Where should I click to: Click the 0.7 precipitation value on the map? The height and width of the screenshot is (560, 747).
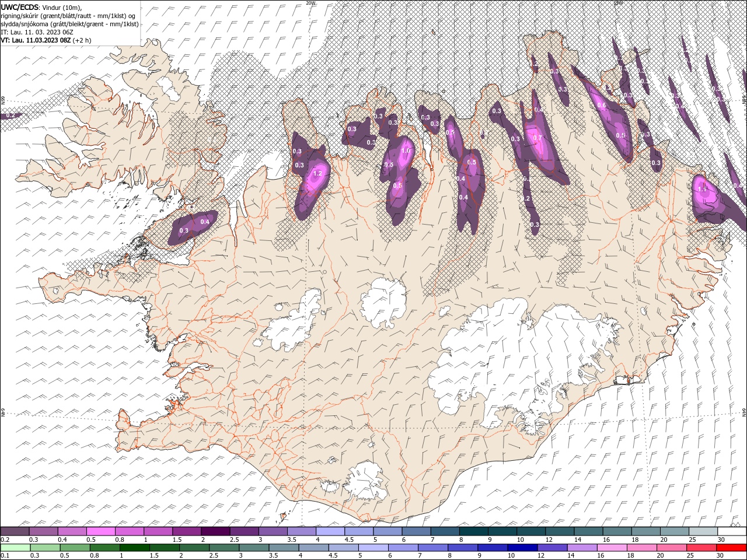click(x=537, y=138)
